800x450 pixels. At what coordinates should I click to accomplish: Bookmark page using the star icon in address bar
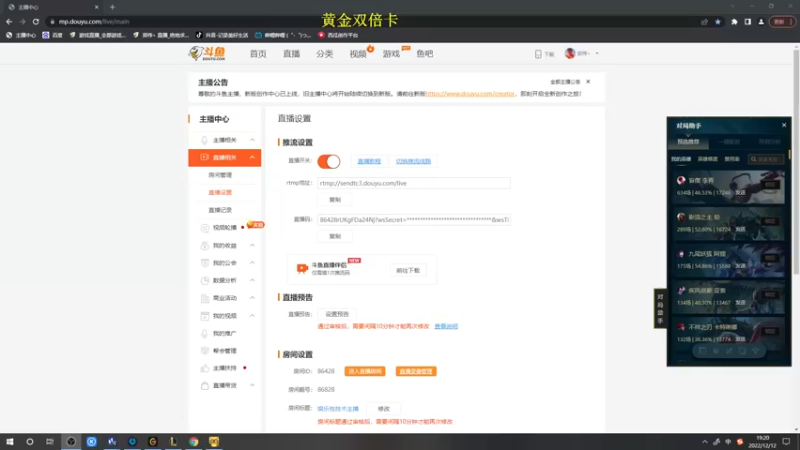click(718, 22)
